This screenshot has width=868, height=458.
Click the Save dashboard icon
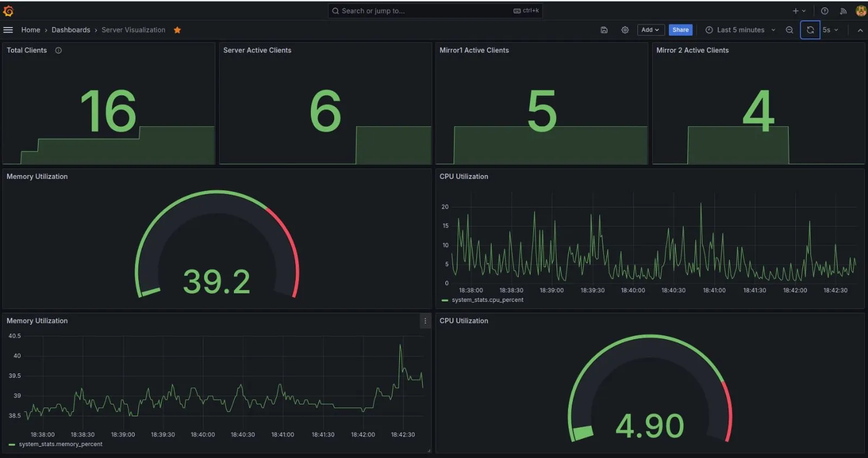tap(604, 30)
